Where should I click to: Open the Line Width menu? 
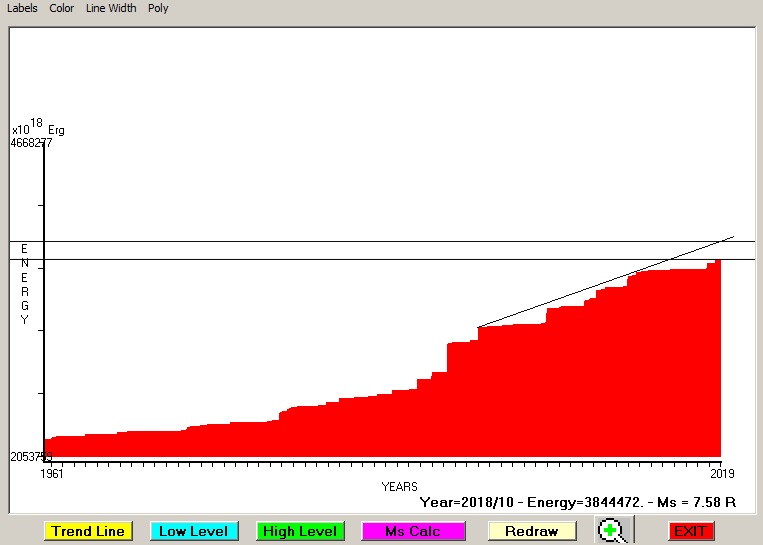(111, 8)
